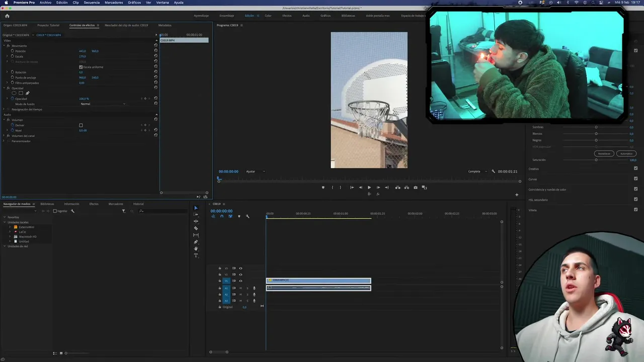
Task: Open Program monitor settings wrench
Action: (x=493, y=171)
